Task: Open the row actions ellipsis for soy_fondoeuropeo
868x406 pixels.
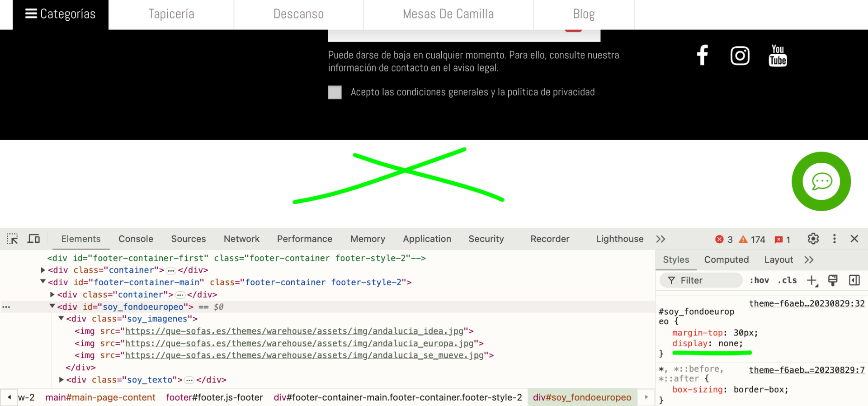Action: point(6,307)
